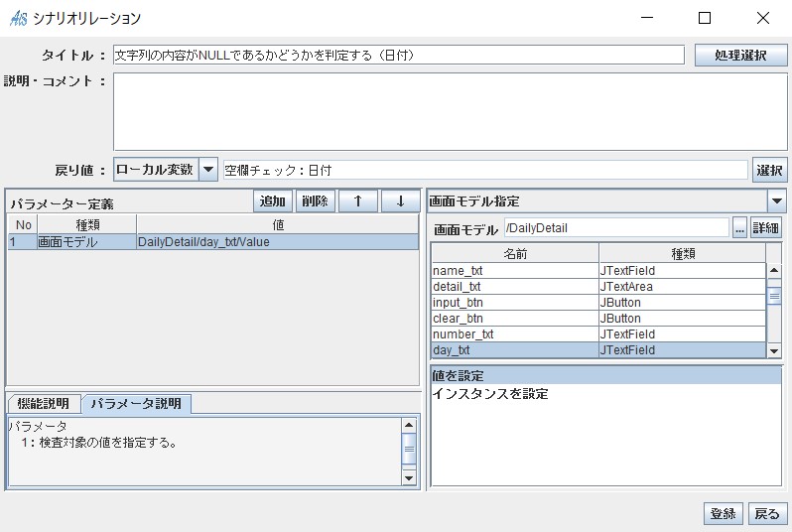This screenshot has height=532, width=792.
Task: Click the 登録 button
Action: [723, 513]
